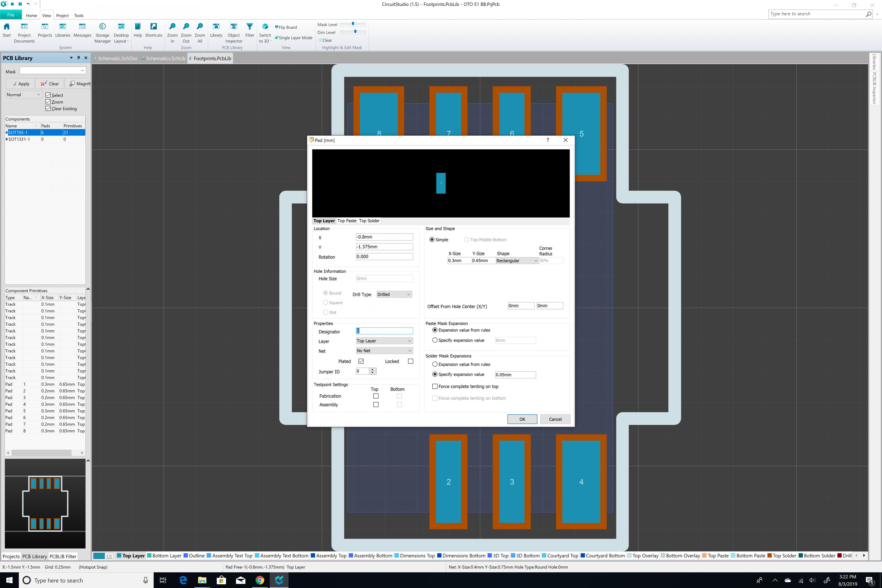Open the Mask dropdown

click(x=82, y=71)
